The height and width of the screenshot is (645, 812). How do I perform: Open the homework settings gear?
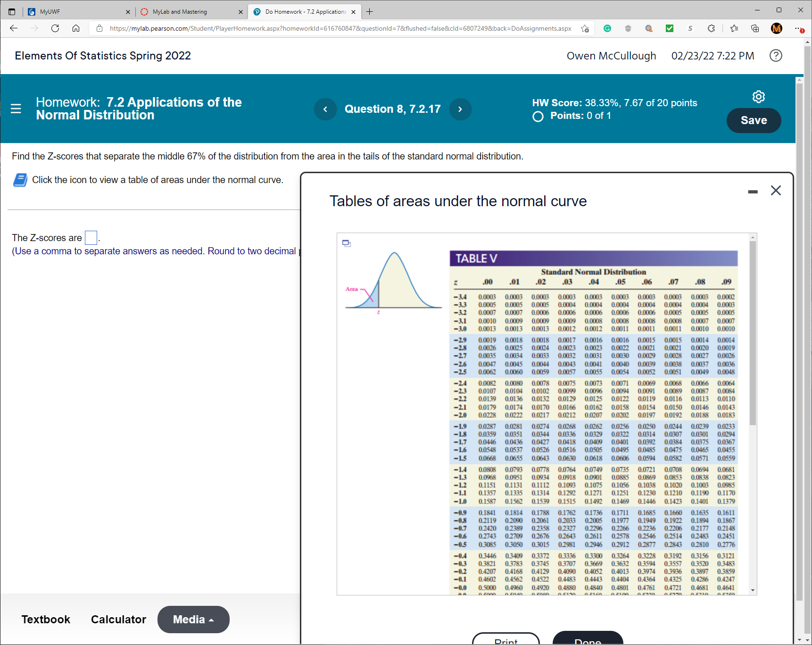coord(759,97)
